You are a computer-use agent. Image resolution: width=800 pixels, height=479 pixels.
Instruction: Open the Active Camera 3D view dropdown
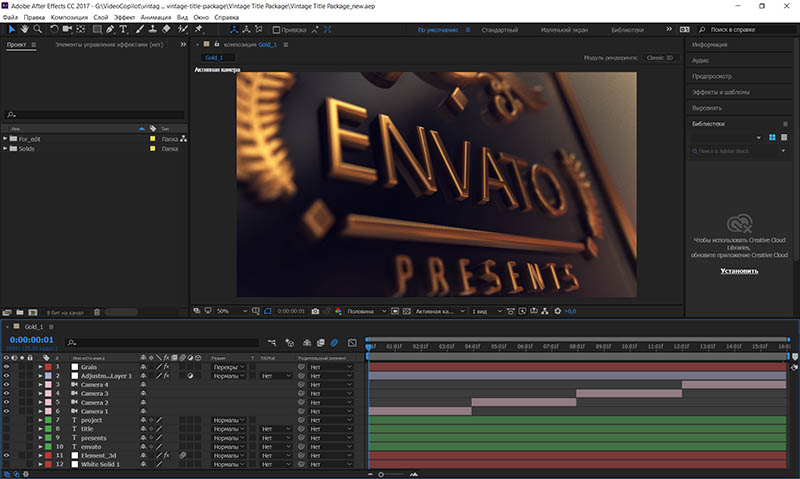point(440,311)
